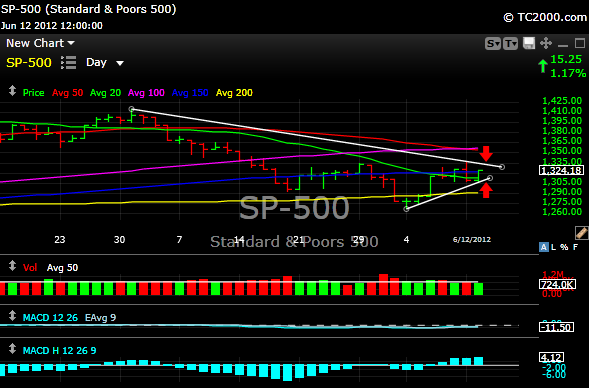Open the ruler drawing tools icon
Viewport: 589px width, 388px height.
pos(581,233)
